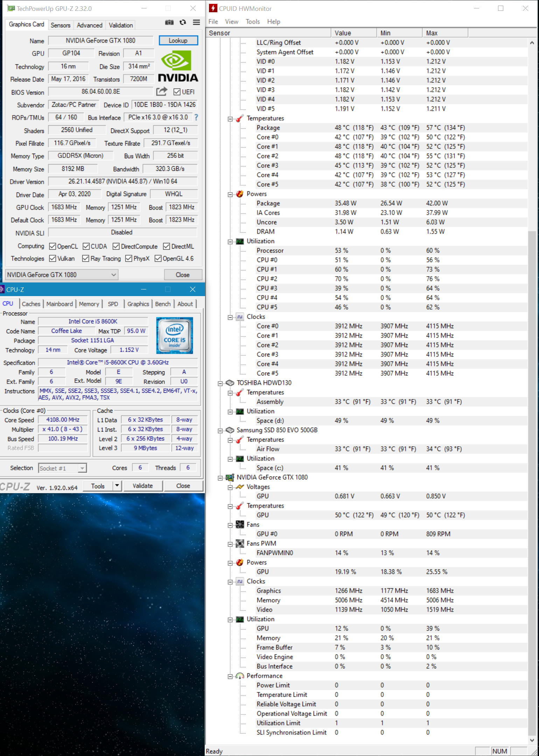Click the NVIDIA GeForce GTX 1080 card icon in HWMonitor
This screenshot has width=539, height=756.
[x=230, y=477]
